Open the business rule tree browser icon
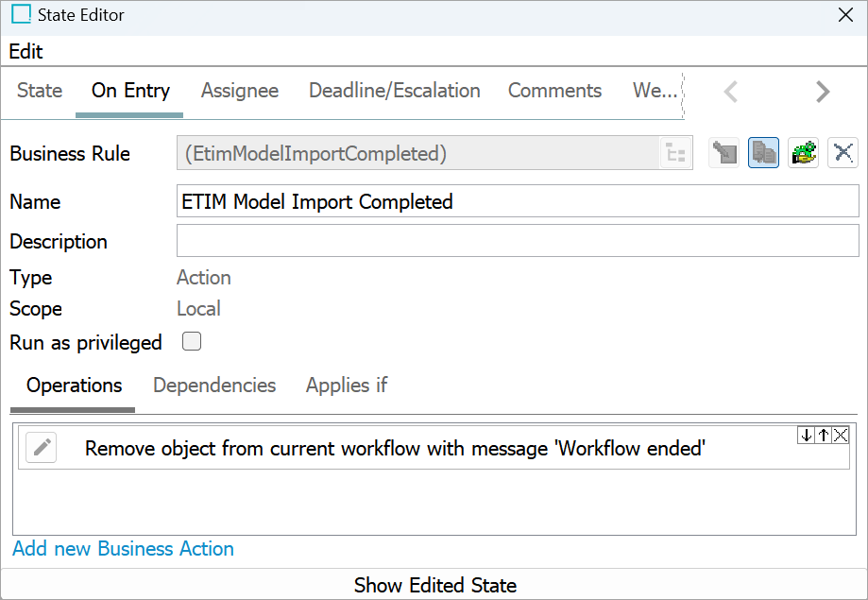This screenshot has height=600, width=868. (x=676, y=153)
